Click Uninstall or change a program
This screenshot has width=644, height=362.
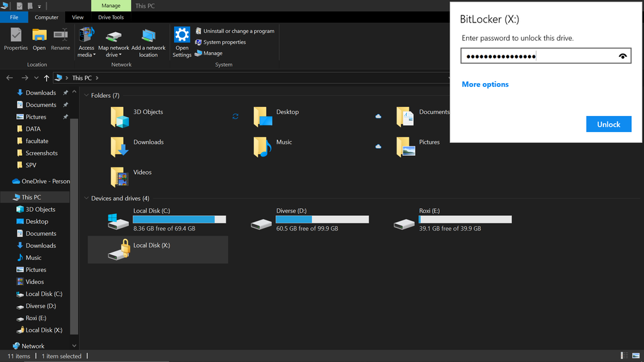pyautogui.click(x=235, y=31)
